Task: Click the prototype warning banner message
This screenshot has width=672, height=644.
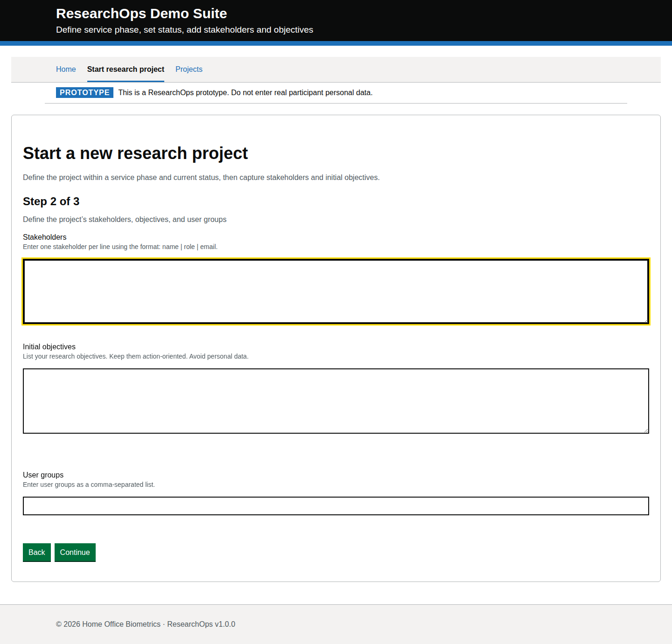Action: click(x=245, y=92)
